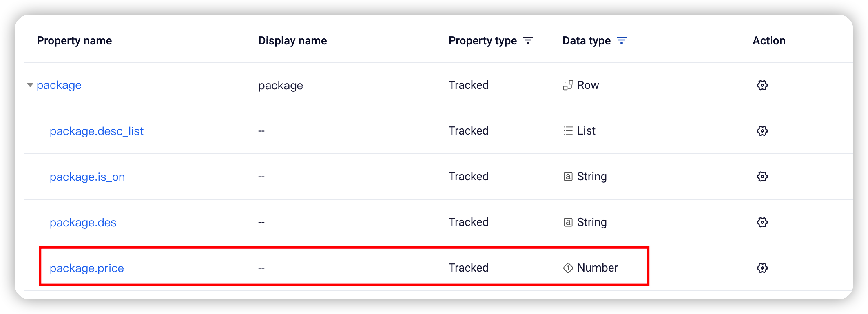Click the Property name column header
The image size is (868, 314).
click(x=74, y=41)
